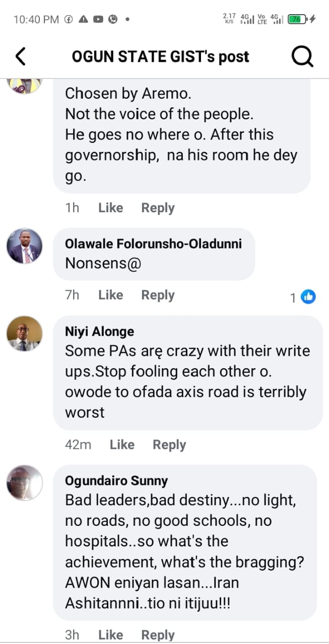Tap the back arrow icon
Viewport: 329px width, 644px height.
(x=21, y=57)
